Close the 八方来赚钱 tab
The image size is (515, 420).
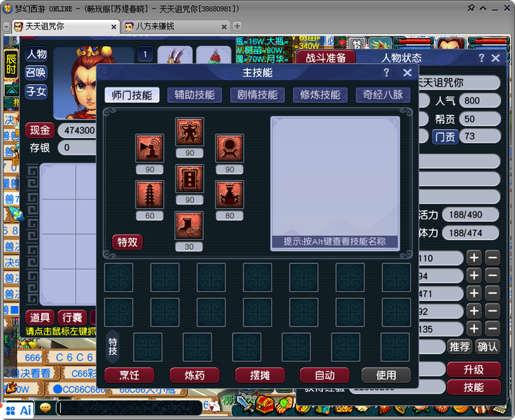224,27
